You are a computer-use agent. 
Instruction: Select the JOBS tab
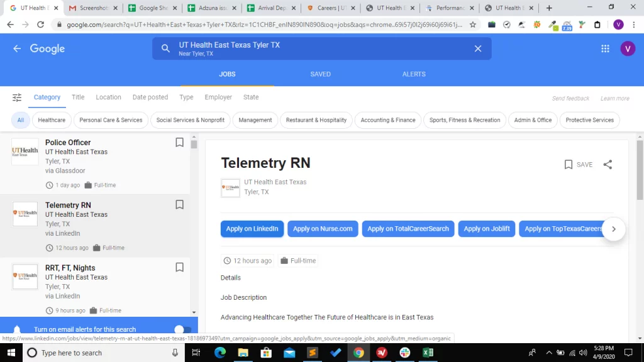pyautogui.click(x=227, y=74)
